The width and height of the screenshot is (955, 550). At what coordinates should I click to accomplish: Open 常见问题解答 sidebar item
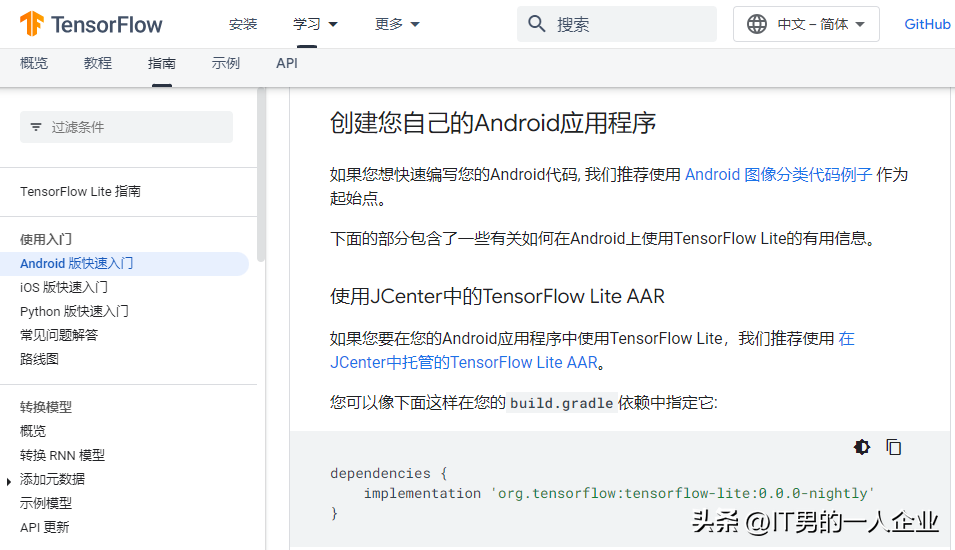point(58,335)
